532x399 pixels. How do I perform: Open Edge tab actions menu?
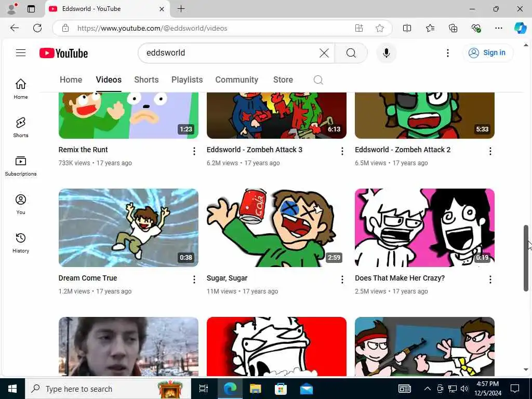coord(31,9)
